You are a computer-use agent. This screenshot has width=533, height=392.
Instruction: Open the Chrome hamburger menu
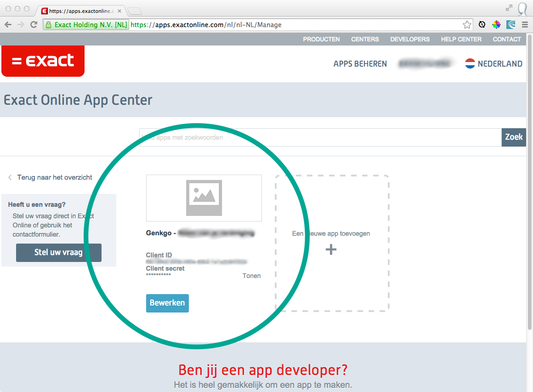pos(525,24)
